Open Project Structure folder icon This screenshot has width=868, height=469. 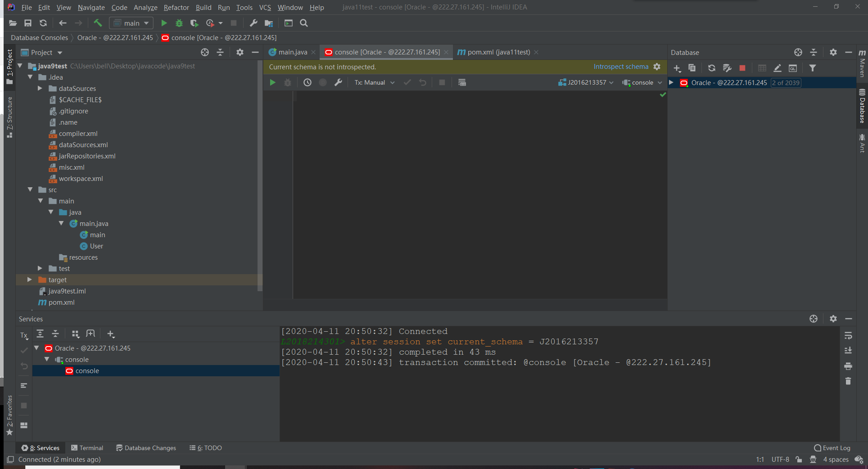click(269, 23)
